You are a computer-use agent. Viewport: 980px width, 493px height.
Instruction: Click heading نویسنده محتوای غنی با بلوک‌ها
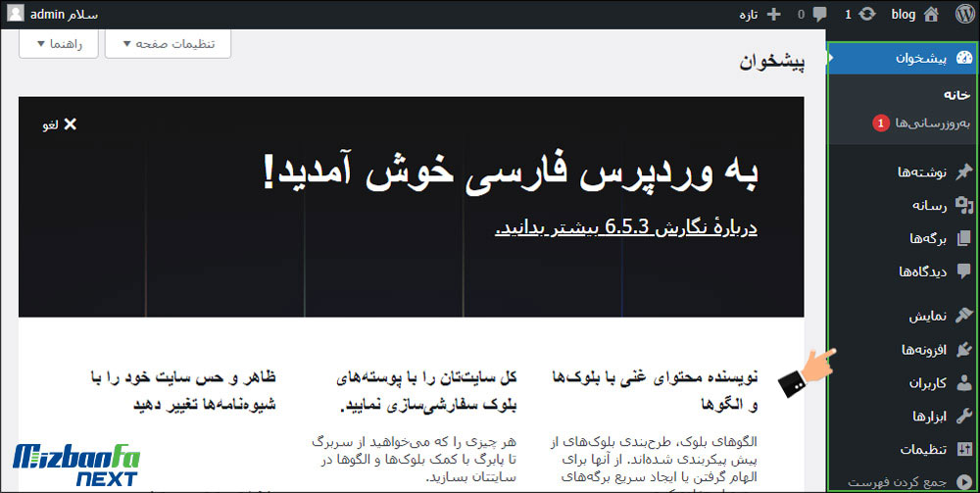[655, 390]
